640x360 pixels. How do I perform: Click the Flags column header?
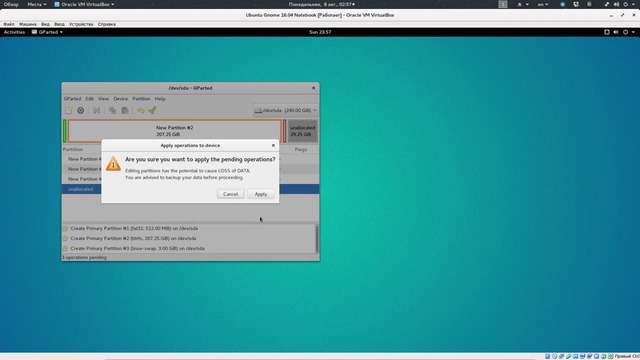301,149
